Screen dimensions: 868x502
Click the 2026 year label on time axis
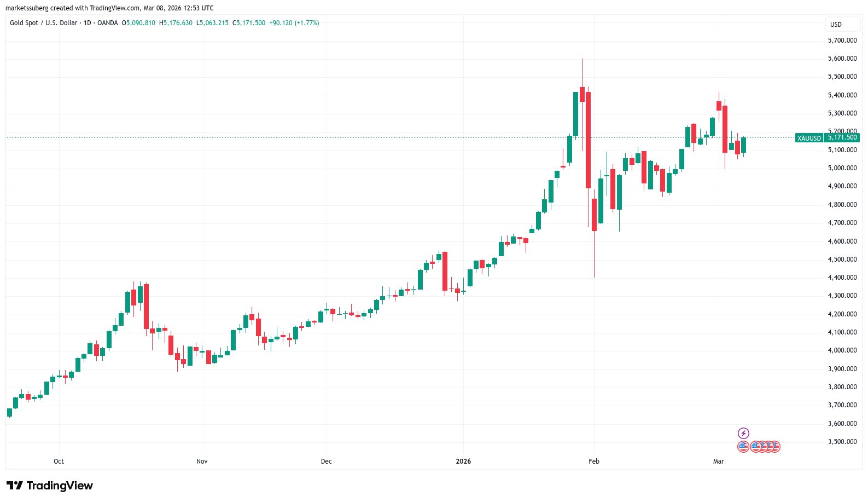pos(463,461)
